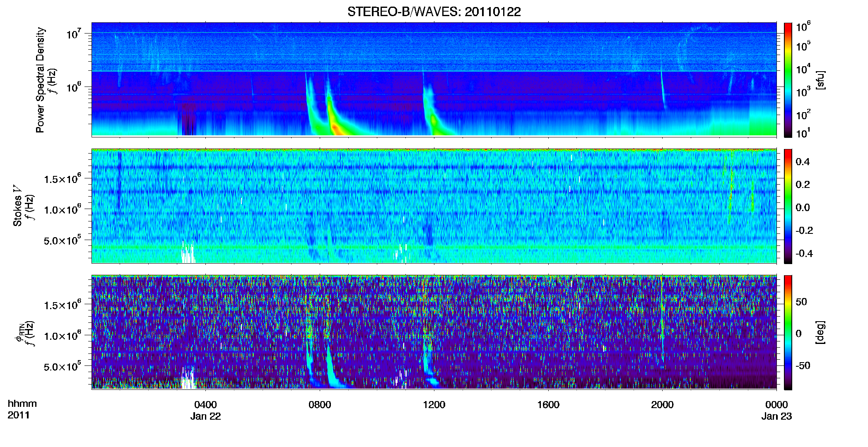Image resolution: width=868 pixels, height=447 pixels.
Task: Click the [deg] unit label
Action: 820,332
